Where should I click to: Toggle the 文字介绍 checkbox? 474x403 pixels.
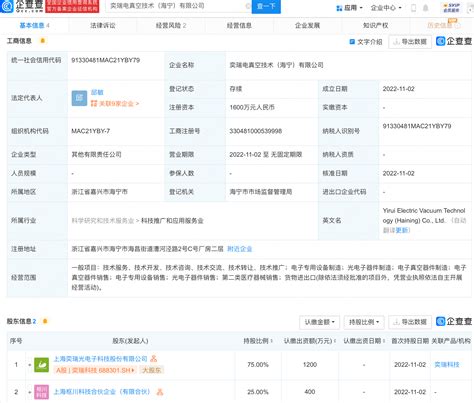(352, 42)
